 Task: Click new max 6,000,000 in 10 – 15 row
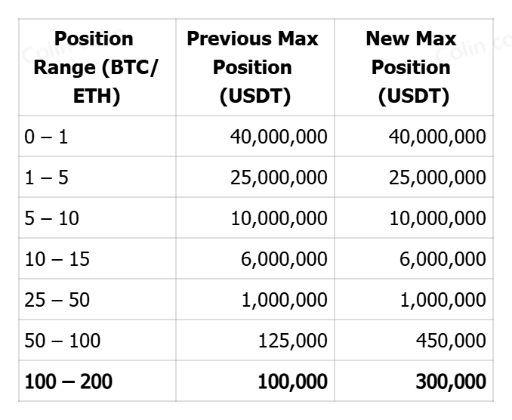coord(443,259)
